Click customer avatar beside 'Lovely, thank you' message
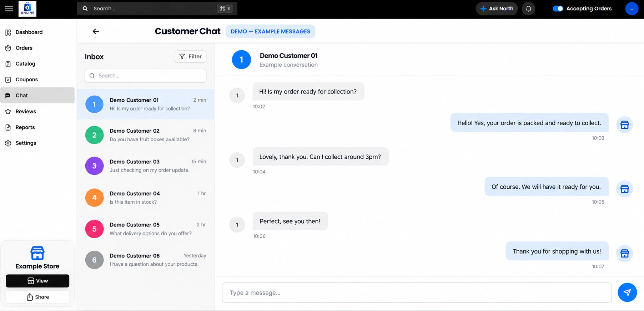This screenshot has width=644, height=311. coord(237,160)
